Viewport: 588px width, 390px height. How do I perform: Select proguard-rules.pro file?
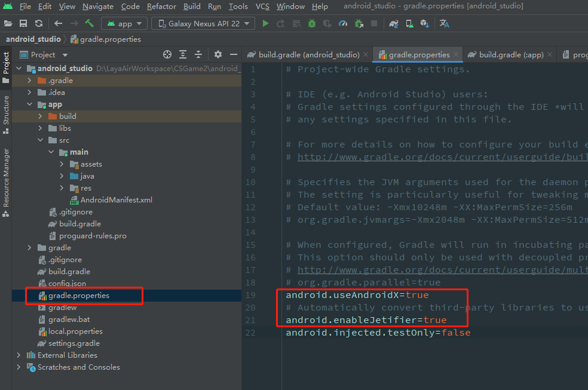[x=93, y=236]
